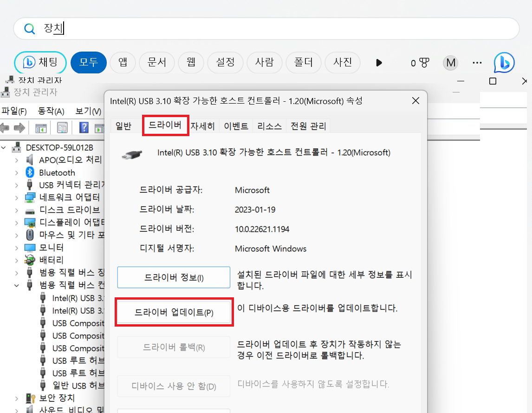Open the 보기(V) menu in Device Manager
Screen dimensions: 532x413
pos(88,111)
